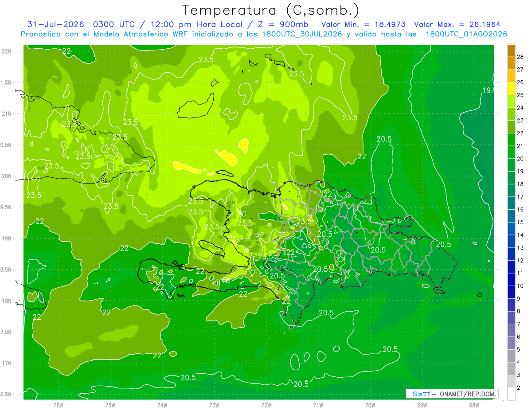Click the '20N' latitude axis label

pyautogui.click(x=7, y=176)
